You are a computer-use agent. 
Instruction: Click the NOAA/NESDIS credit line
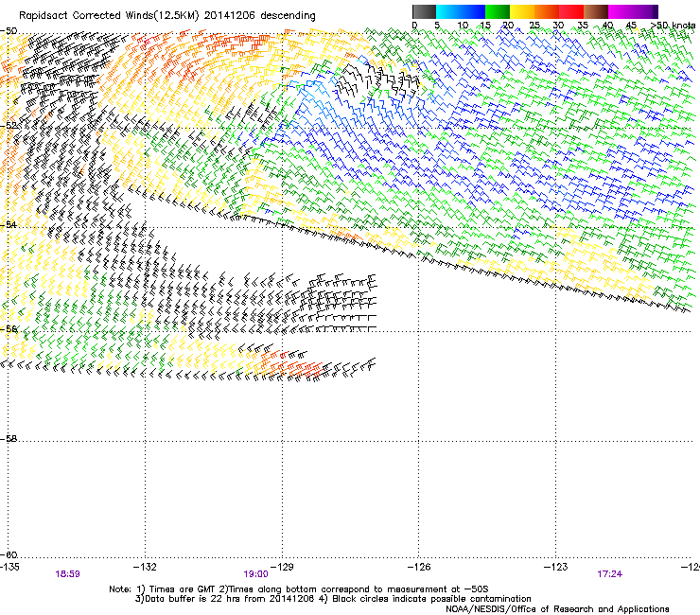pyautogui.click(x=557, y=609)
